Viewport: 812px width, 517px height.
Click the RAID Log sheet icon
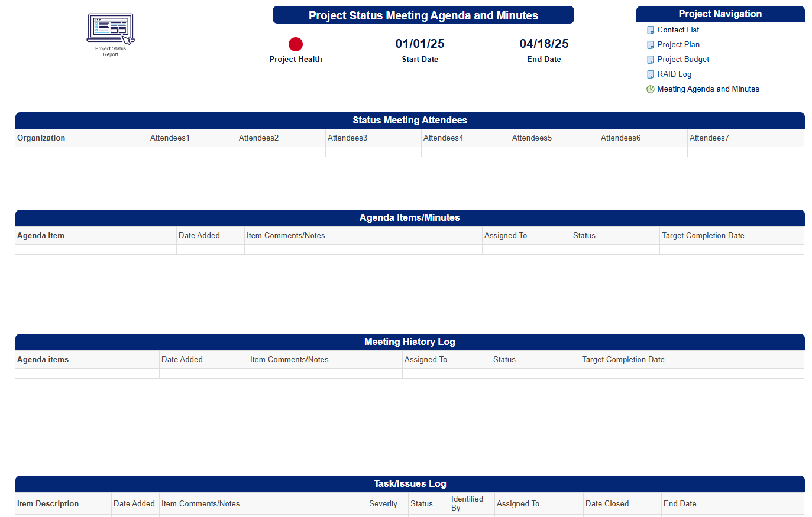coord(651,74)
